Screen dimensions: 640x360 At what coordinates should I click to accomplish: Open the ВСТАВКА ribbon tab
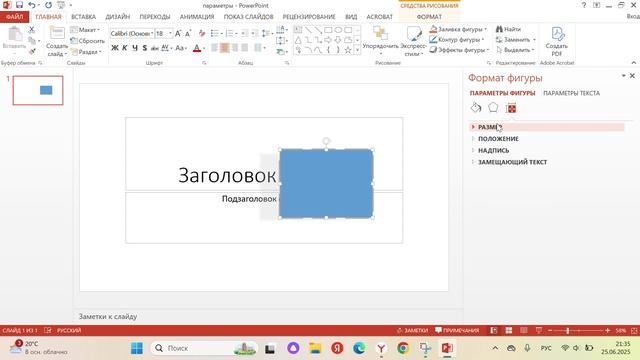83,17
